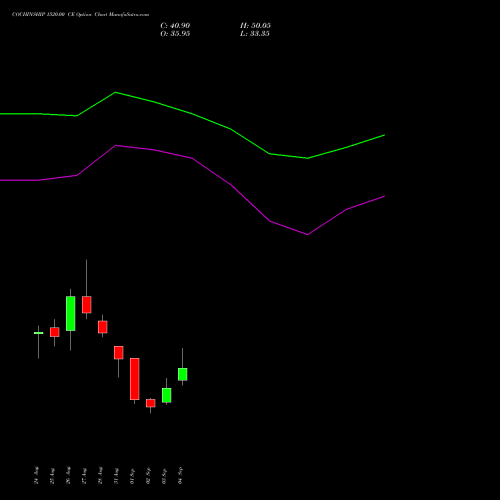Select the large red candle for 01 Sep
500x500 pixels.
click(x=135, y=379)
